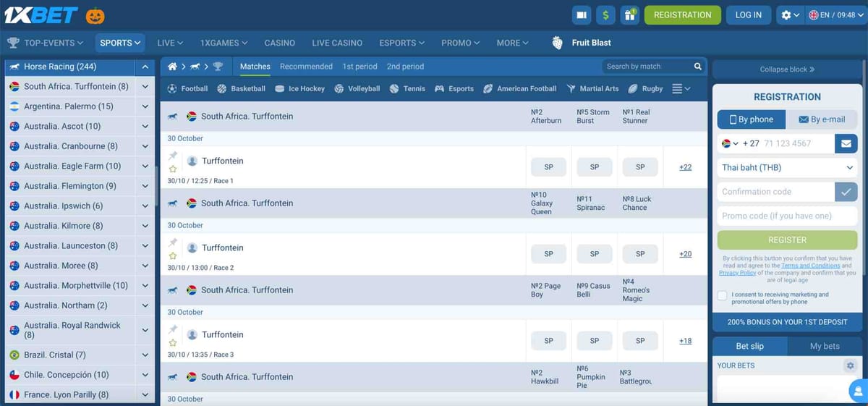Open the +18 more markets link
868x406 pixels.
pyautogui.click(x=685, y=341)
